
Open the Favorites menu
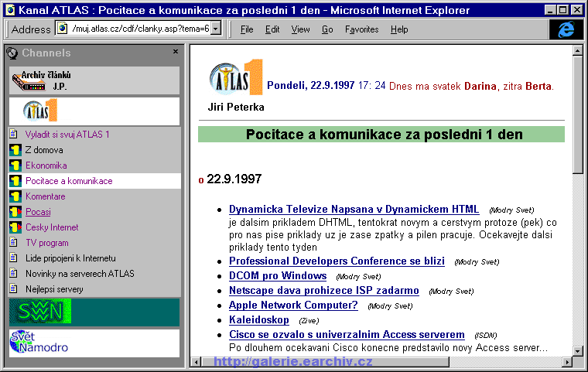(362, 29)
